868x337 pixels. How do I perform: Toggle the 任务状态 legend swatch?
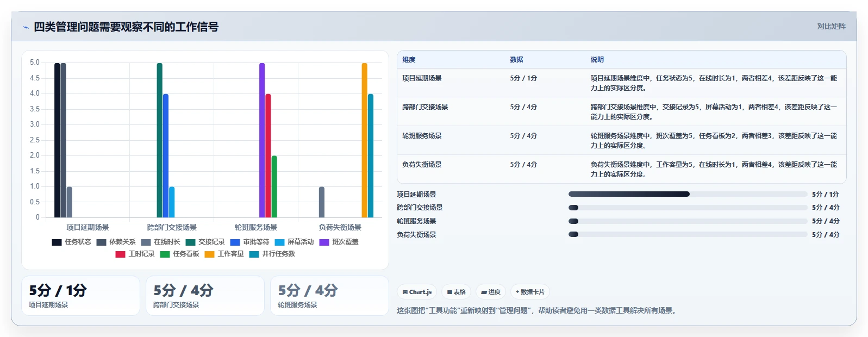pyautogui.click(x=57, y=242)
